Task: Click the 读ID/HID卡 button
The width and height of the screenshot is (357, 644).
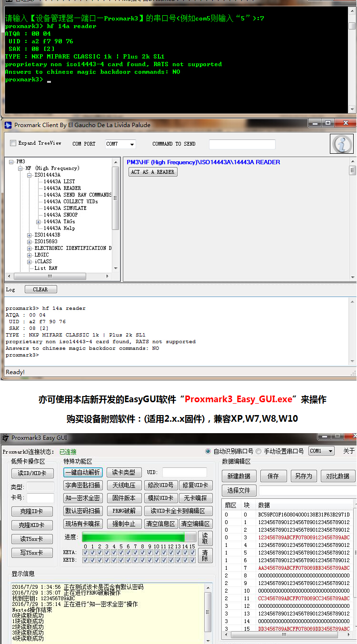Action: coord(32,473)
